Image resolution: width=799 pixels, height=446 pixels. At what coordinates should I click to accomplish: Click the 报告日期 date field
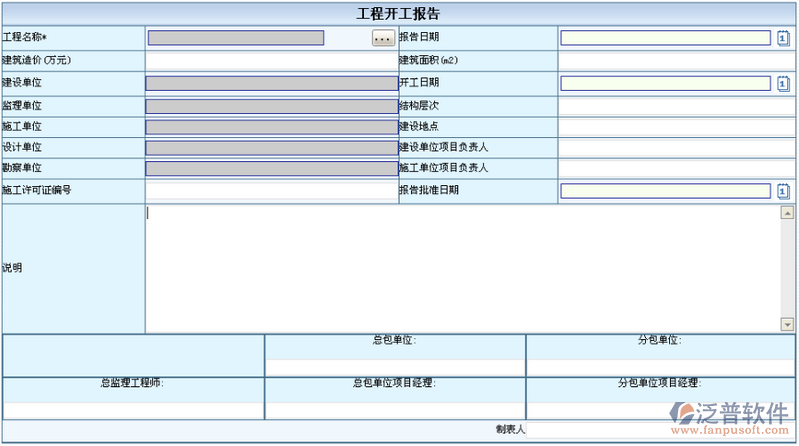point(665,38)
